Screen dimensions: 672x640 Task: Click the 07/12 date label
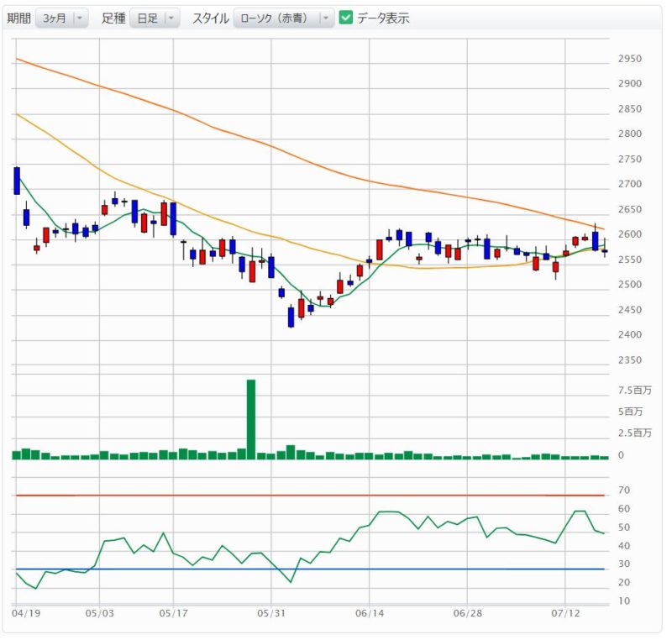pyautogui.click(x=565, y=613)
